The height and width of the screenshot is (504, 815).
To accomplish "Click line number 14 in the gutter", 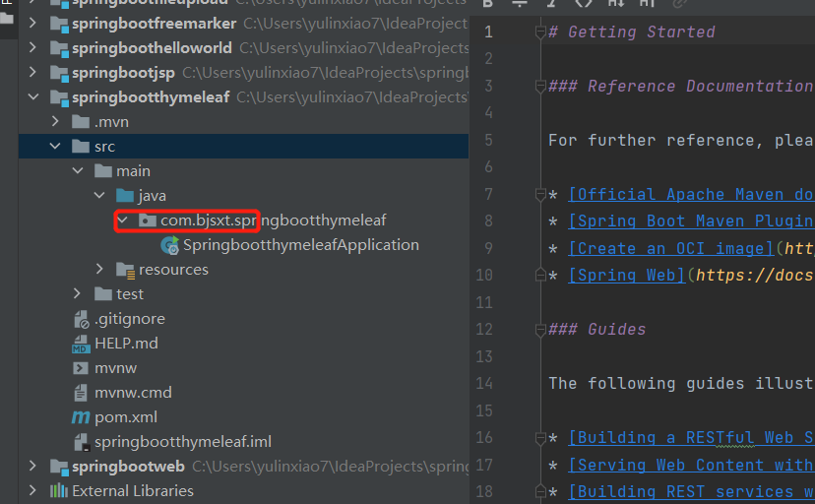I will (484, 384).
